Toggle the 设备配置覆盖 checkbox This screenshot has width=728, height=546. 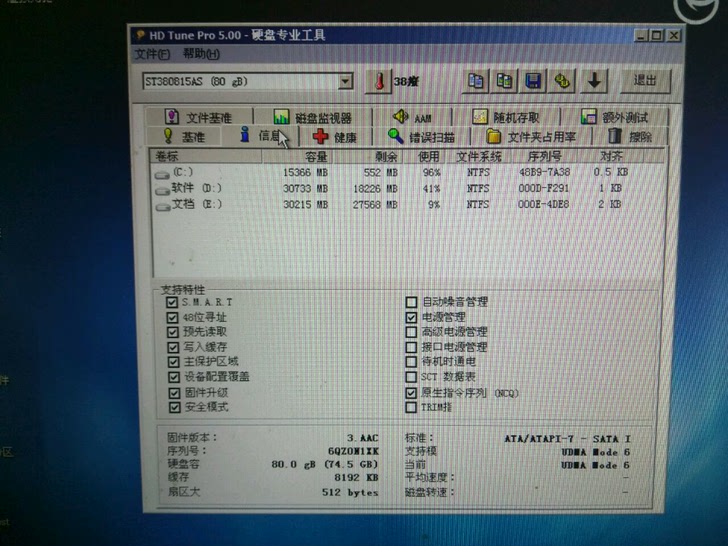coord(174,377)
